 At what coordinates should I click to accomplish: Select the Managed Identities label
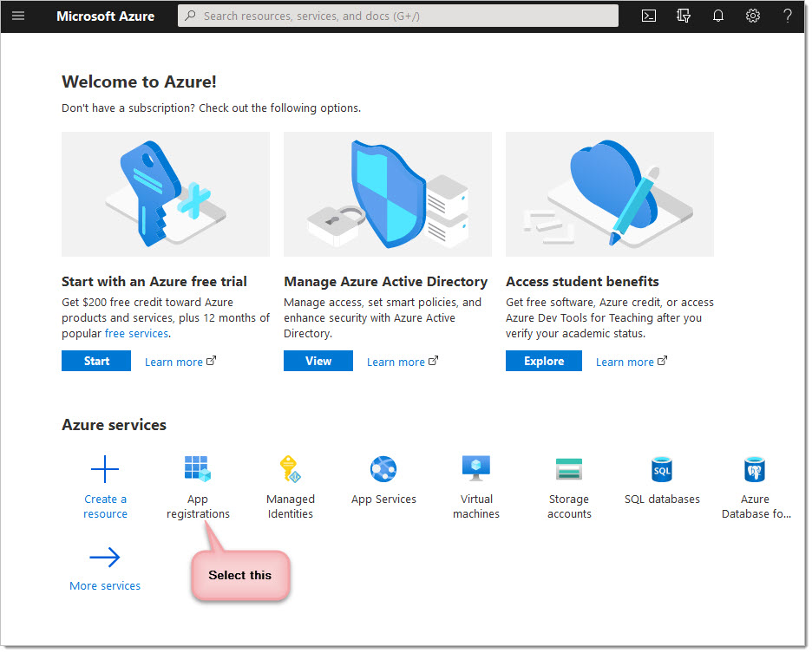coord(291,506)
